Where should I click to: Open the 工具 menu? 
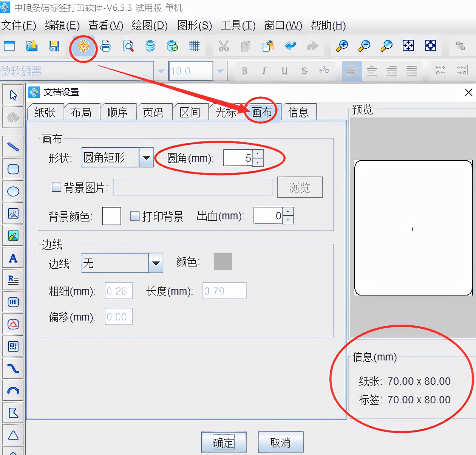[238, 26]
